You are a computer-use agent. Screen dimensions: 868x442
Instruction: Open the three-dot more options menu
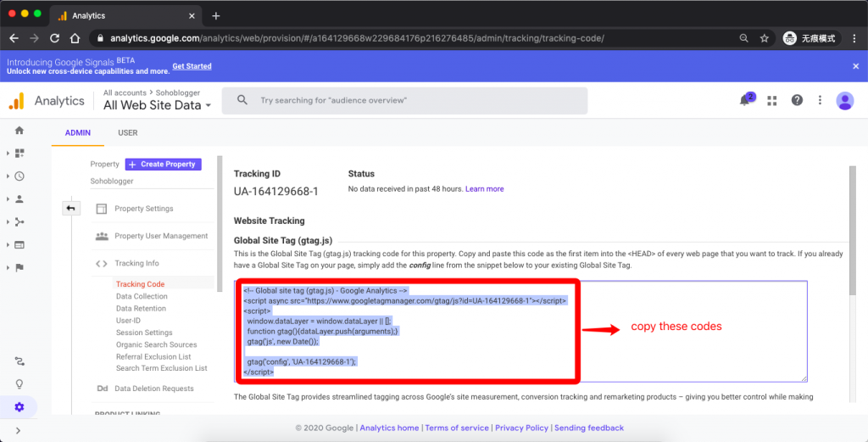click(820, 100)
